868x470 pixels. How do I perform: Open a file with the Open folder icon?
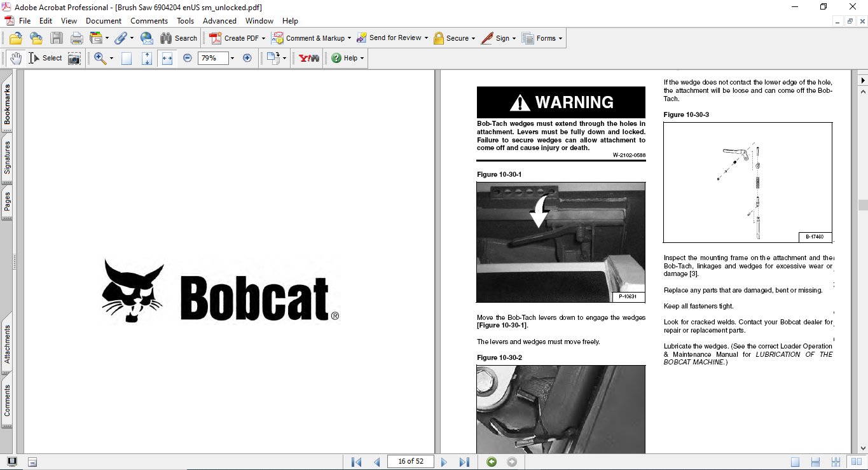pos(16,38)
